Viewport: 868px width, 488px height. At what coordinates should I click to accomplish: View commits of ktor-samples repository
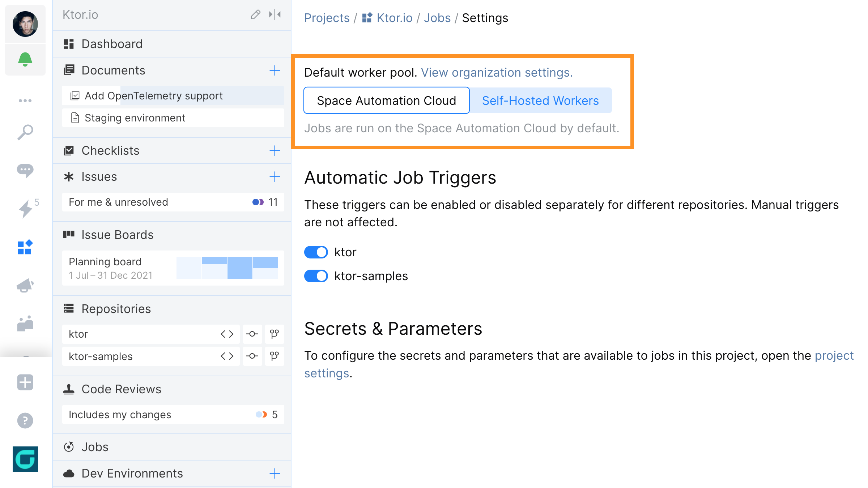252,356
